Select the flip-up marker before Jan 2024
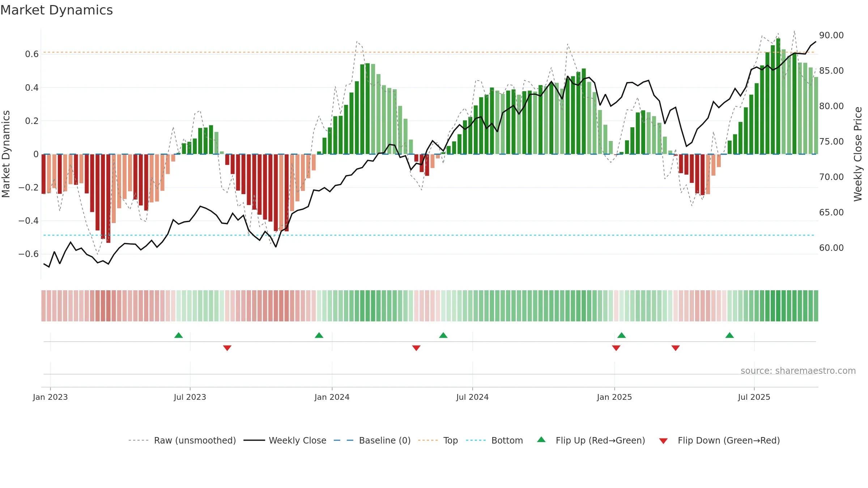This screenshot has height=488, width=868. 319,335
